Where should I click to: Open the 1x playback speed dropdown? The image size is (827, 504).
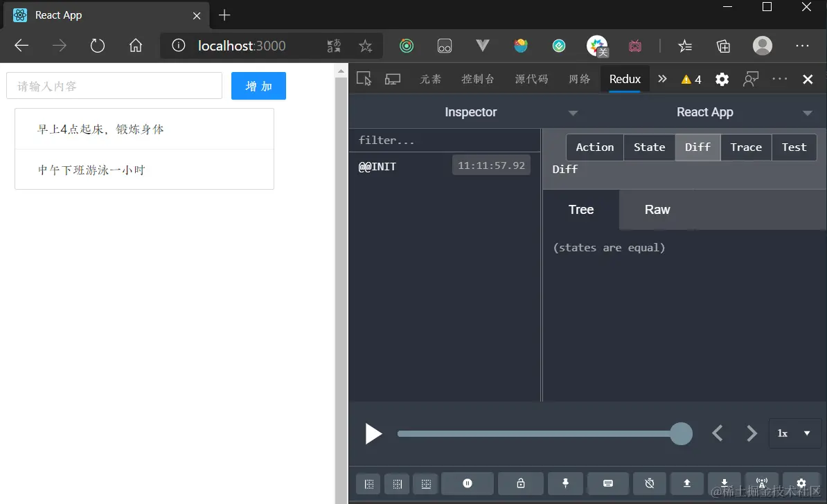coord(794,433)
